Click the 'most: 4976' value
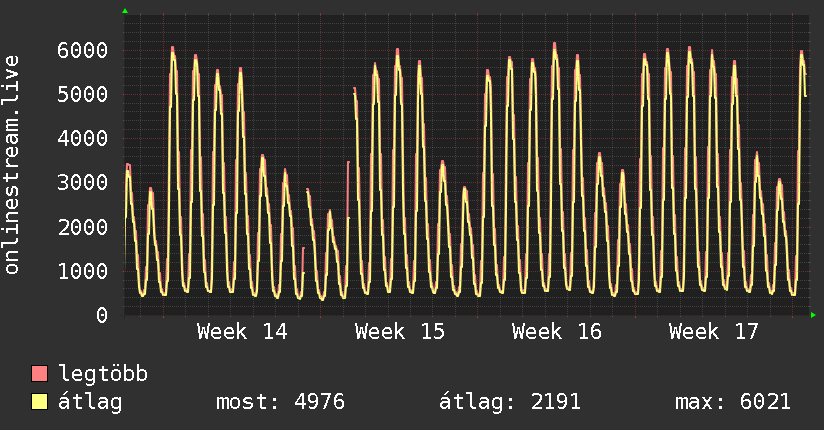Image resolution: width=824 pixels, height=430 pixels. click(281, 402)
